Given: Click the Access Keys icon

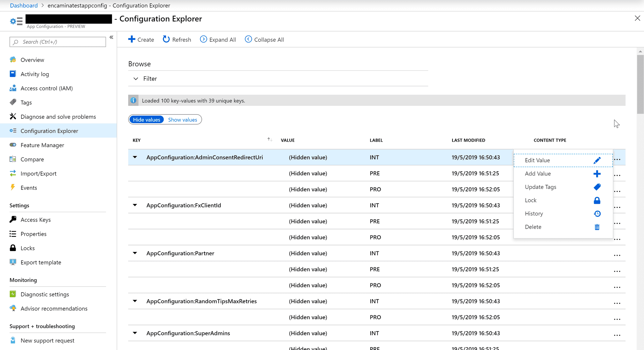Looking at the screenshot, I should (x=13, y=219).
